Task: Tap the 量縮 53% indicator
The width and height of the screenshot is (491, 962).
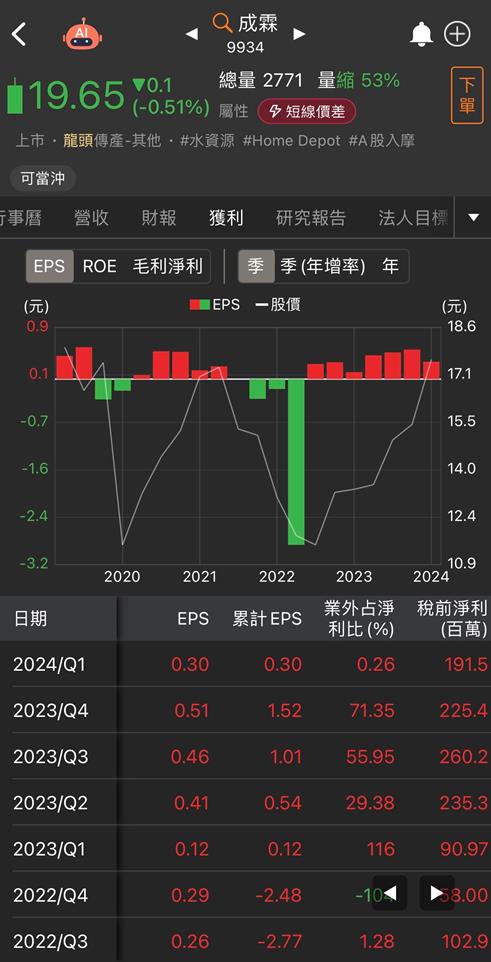Action: (x=359, y=80)
